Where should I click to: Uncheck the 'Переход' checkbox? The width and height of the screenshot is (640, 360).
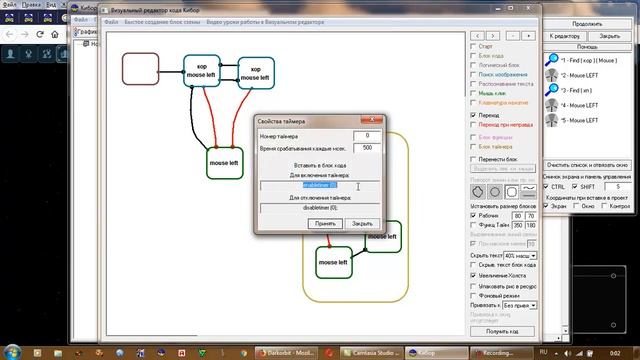[473, 115]
